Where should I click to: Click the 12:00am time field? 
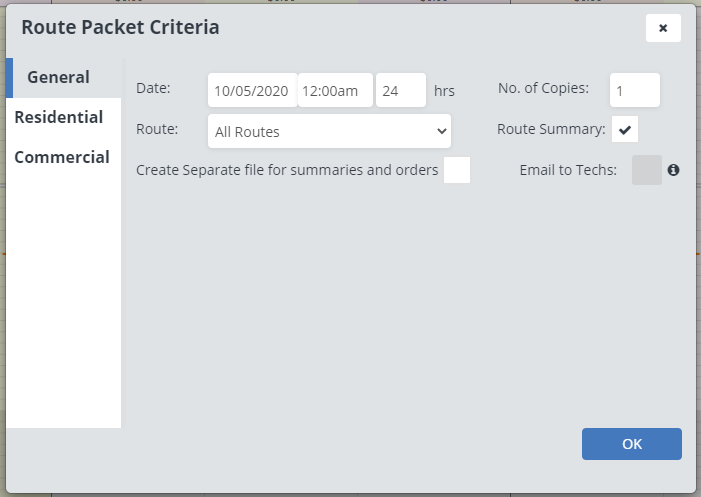coord(335,90)
